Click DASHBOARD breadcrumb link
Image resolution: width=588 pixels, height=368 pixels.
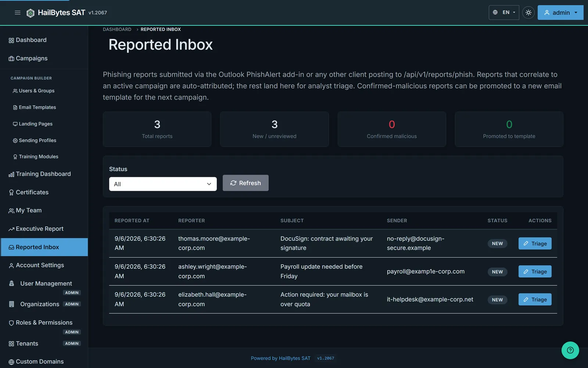coord(117,29)
